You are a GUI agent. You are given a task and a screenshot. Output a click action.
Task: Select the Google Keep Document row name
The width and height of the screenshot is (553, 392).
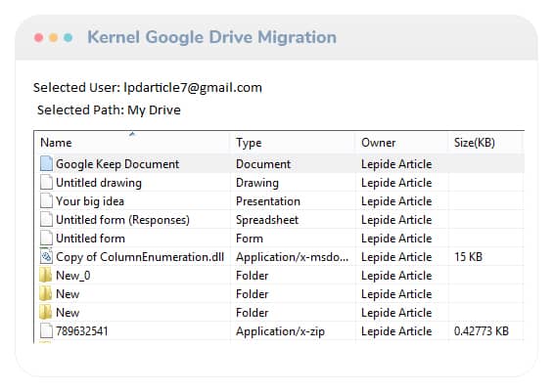[x=117, y=164]
